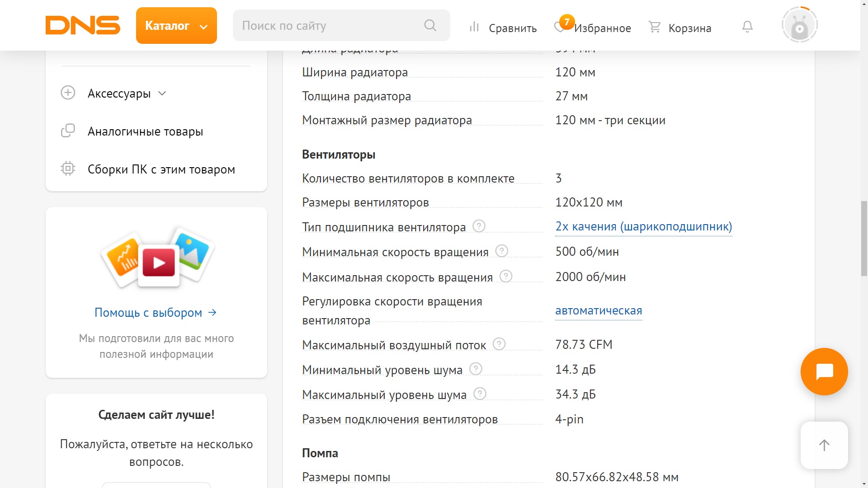Open the user profile avatar
868x488 pixels.
[799, 25]
